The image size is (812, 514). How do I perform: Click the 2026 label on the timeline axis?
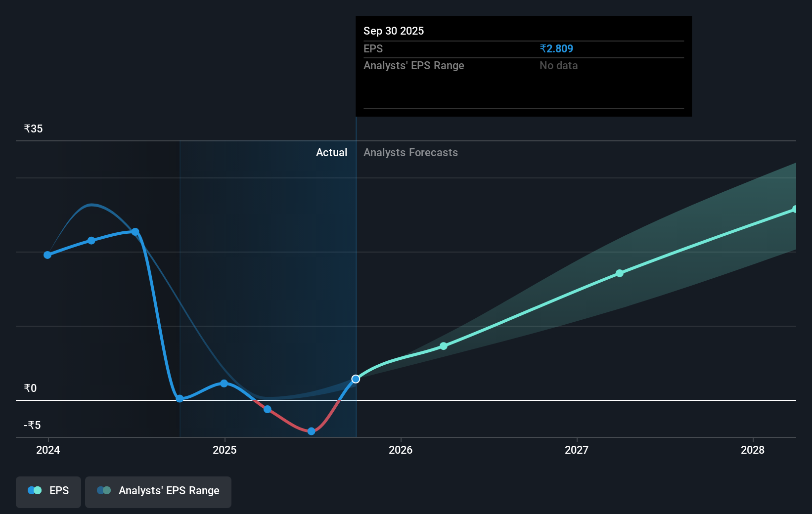click(x=401, y=450)
